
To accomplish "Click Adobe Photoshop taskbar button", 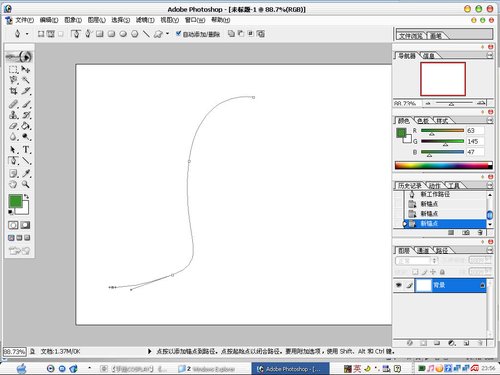I will click(290, 369).
